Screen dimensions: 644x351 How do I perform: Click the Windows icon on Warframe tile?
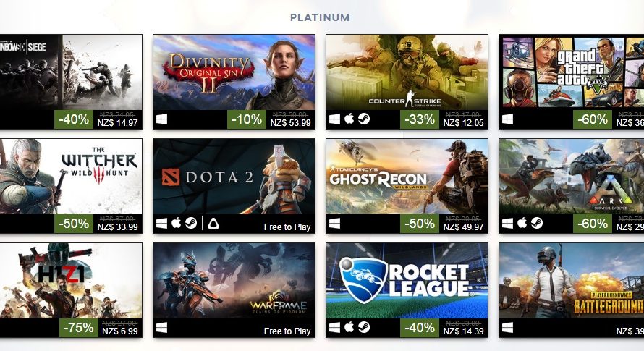click(162, 328)
